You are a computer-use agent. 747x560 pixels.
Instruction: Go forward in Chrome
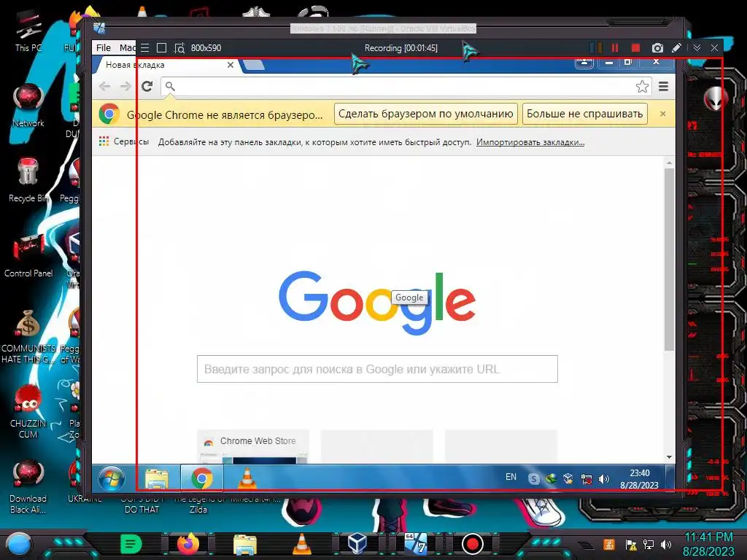coord(125,86)
